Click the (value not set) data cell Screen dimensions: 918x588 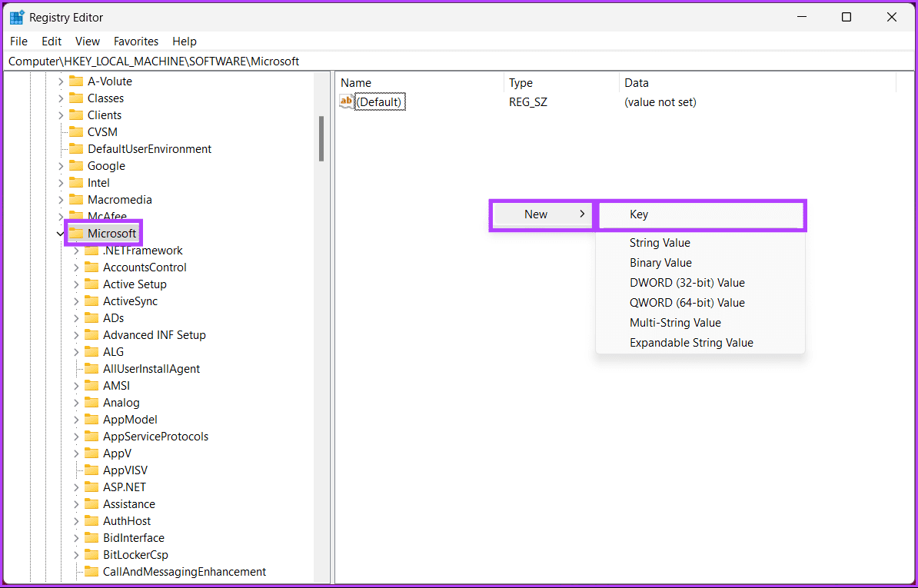coord(660,102)
